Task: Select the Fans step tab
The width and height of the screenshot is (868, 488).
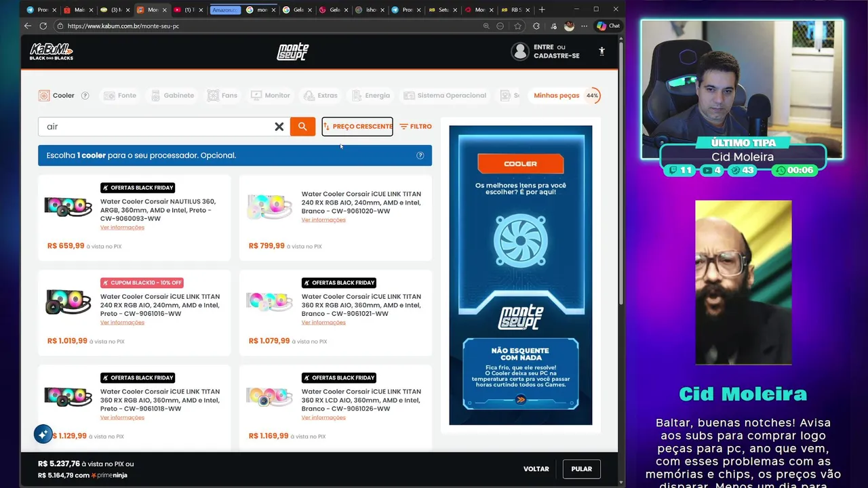Action: (222, 96)
